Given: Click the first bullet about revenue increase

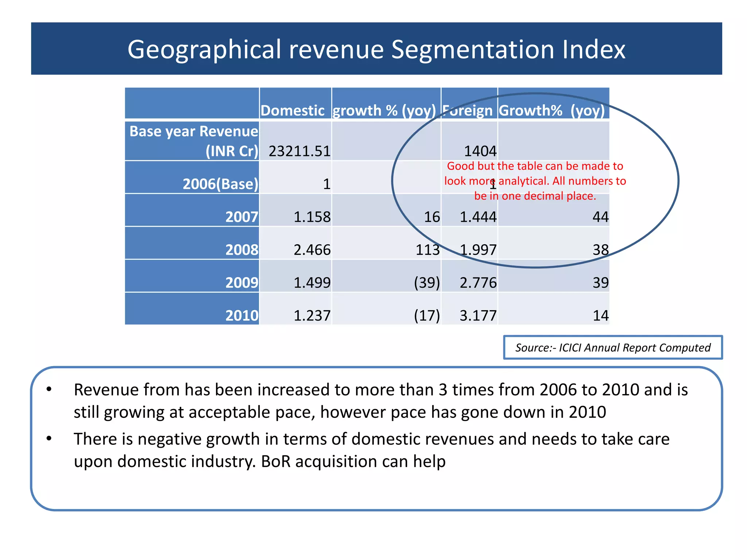Looking at the screenshot, I should [x=380, y=401].
